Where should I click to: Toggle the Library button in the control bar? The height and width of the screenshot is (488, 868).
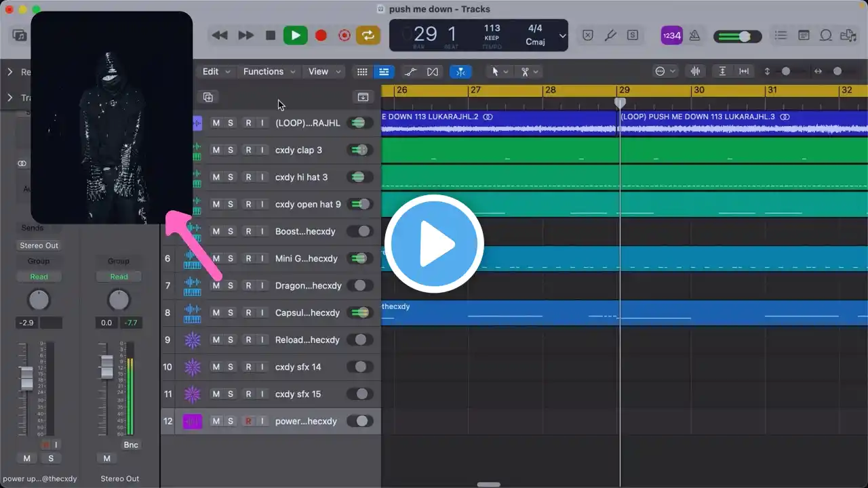20,35
